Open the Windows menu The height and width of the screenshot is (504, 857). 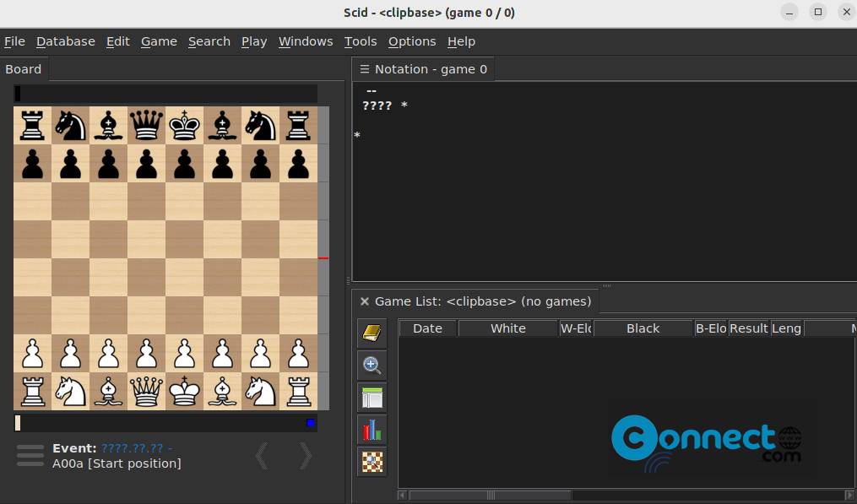pos(306,41)
